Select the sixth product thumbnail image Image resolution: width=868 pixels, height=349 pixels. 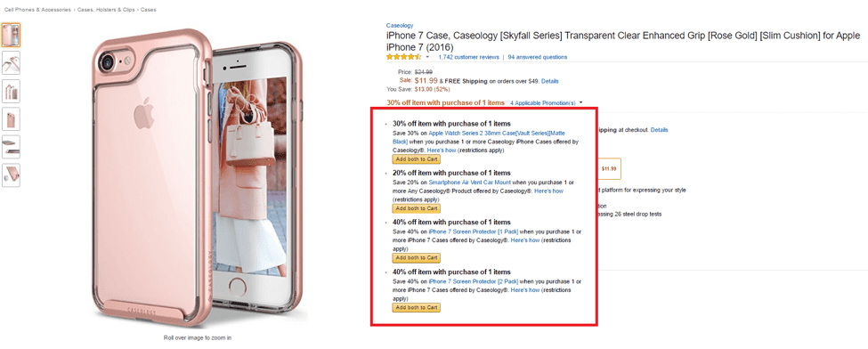(11, 175)
